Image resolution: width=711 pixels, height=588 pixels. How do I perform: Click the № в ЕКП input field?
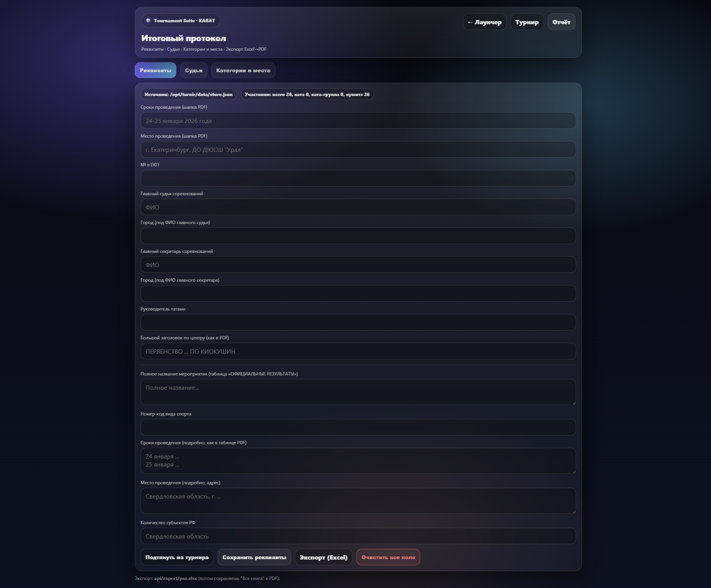[x=358, y=178]
